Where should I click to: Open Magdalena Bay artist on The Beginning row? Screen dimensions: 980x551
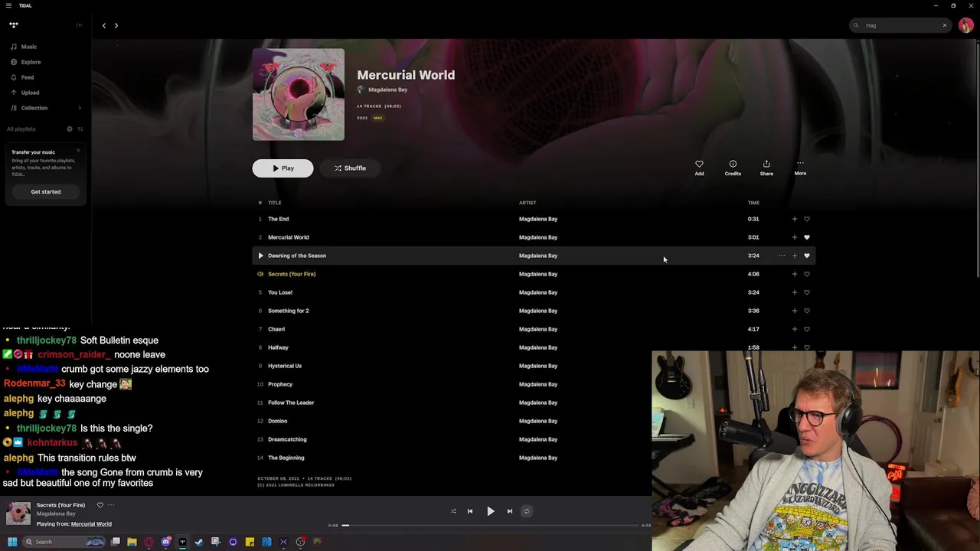coord(538,458)
